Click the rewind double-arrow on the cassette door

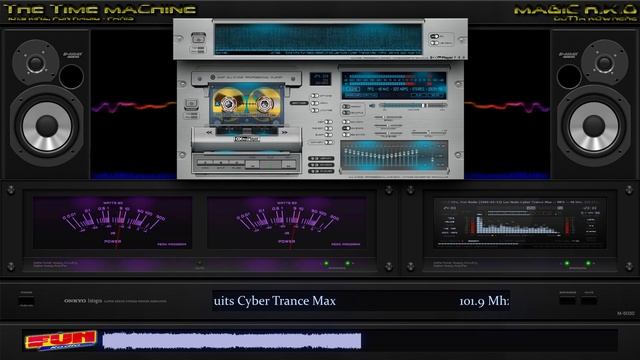(209, 132)
